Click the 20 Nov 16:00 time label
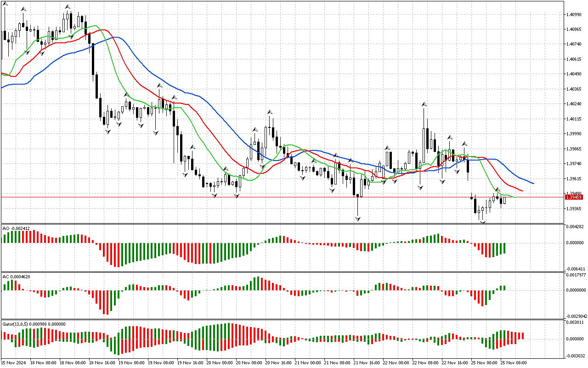The image size is (588, 368). tap(279, 363)
